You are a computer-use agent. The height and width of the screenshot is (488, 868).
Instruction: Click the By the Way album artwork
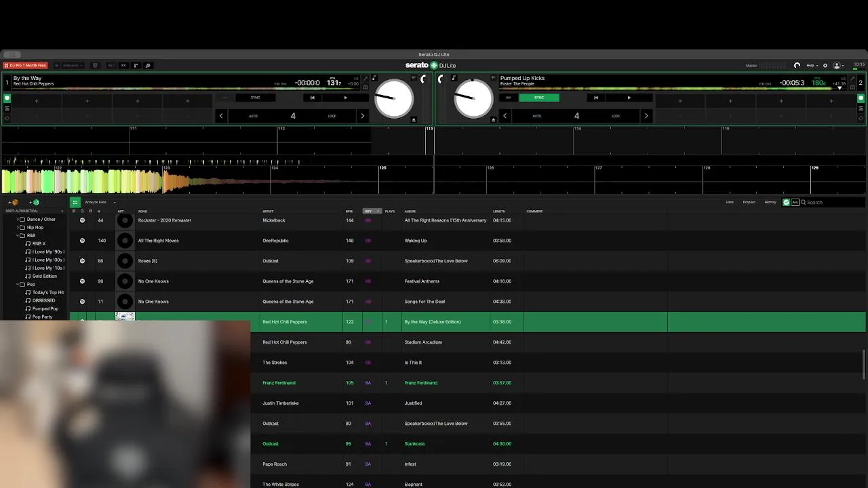[x=125, y=317]
